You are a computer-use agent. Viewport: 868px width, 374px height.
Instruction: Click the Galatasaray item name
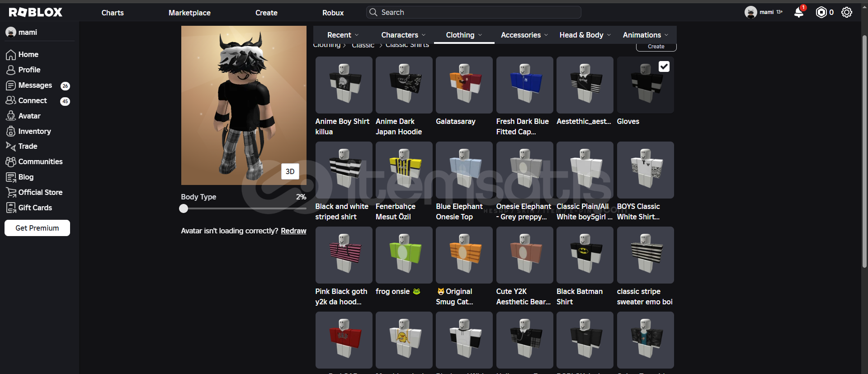(x=455, y=121)
